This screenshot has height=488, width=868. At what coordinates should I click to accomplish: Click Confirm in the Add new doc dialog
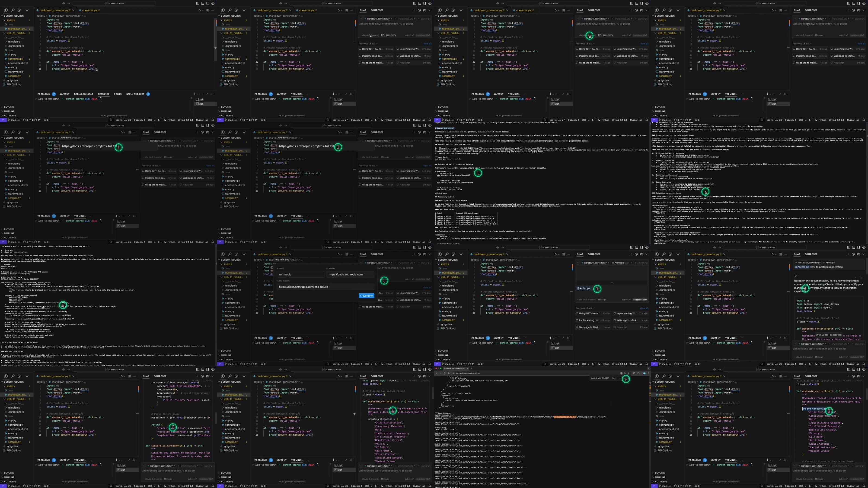coord(366,296)
